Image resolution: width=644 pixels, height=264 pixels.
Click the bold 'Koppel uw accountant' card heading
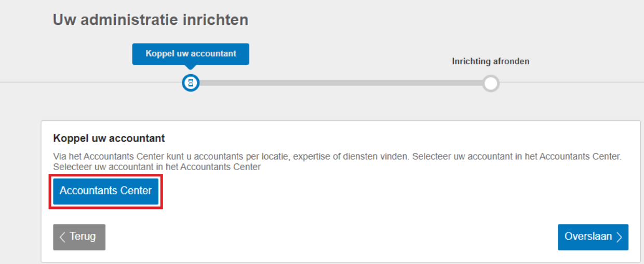[x=109, y=138]
